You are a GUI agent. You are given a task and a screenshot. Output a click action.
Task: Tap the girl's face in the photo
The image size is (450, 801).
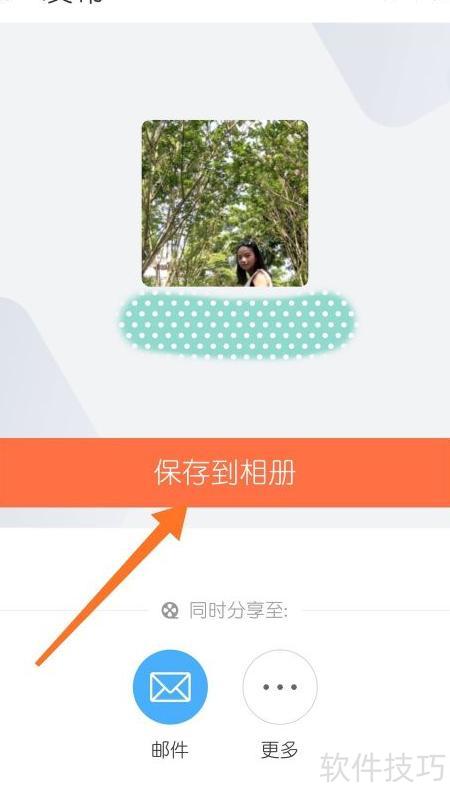click(x=247, y=258)
